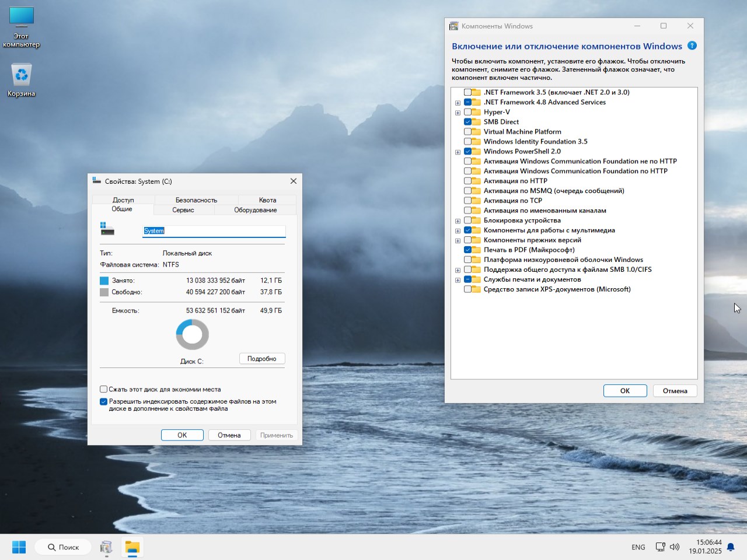Expand the .NET Framework 4.8 Advanced Services node
Screen dimensions: 747x560
tap(458, 103)
